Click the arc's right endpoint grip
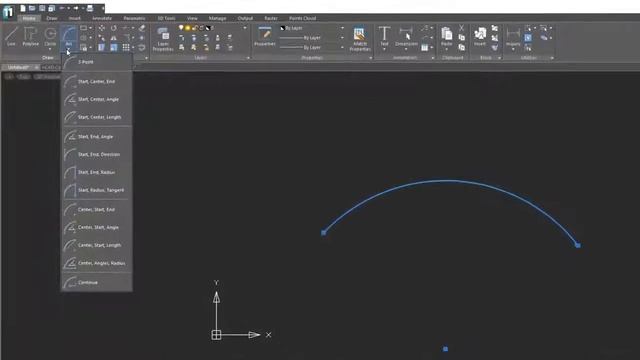Screen dimensions: 640x360 (x=578, y=245)
